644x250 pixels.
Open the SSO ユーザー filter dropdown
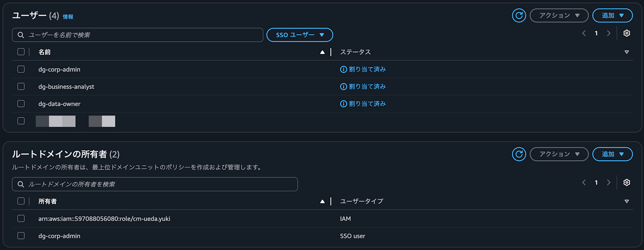300,35
